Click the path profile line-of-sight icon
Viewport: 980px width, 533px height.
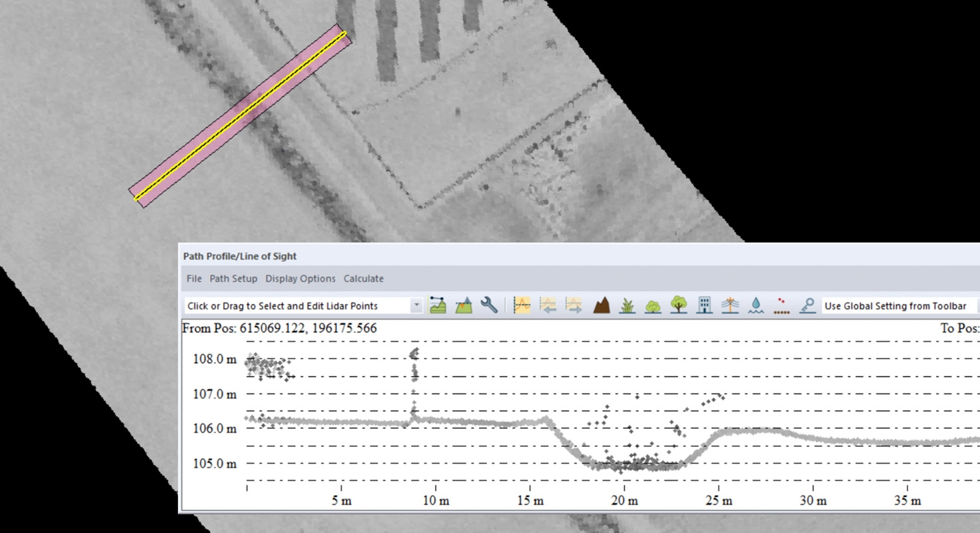tap(438, 306)
